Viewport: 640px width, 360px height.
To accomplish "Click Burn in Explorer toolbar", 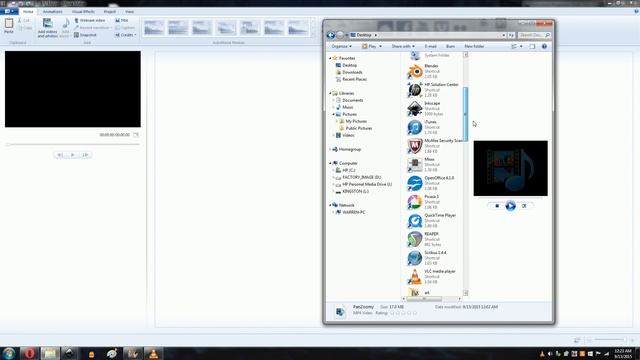I will click(450, 47).
